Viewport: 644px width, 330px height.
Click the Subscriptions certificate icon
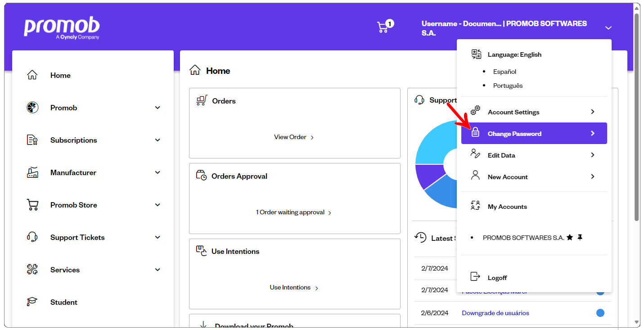click(x=32, y=140)
